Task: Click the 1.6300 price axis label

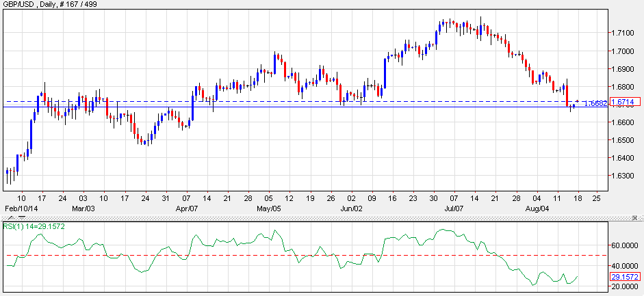Action: (x=622, y=176)
